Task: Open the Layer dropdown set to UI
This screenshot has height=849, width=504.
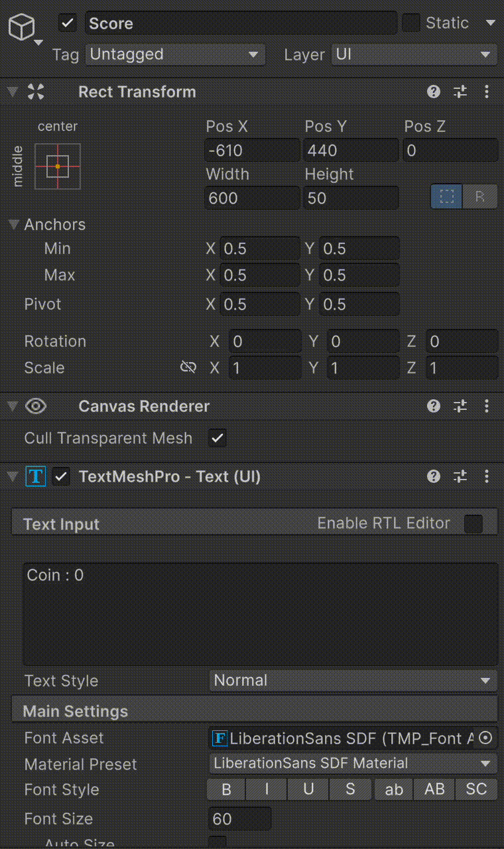Action: tap(414, 54)
